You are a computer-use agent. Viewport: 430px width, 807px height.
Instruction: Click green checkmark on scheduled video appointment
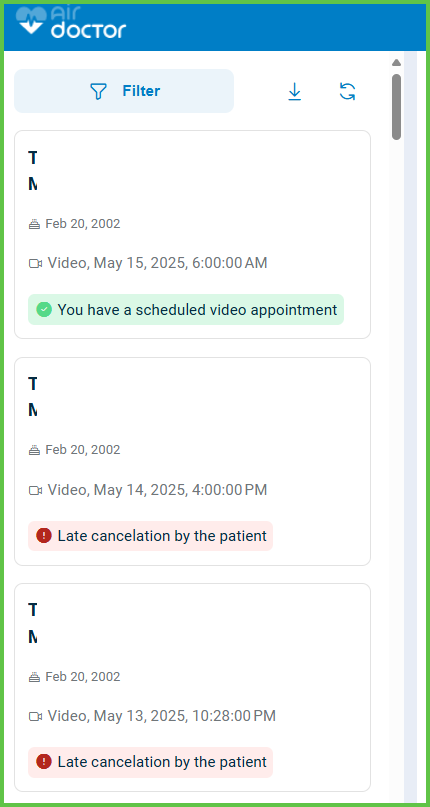click(44, 309)
